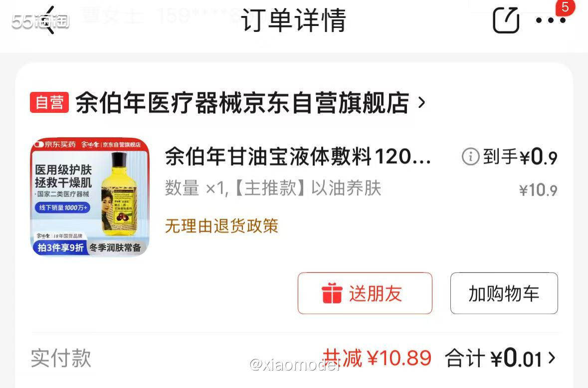Open product title 余伯年甘油宝液体敷料
This screenshot has height=388, width=588.
click(x=298, y=157)
